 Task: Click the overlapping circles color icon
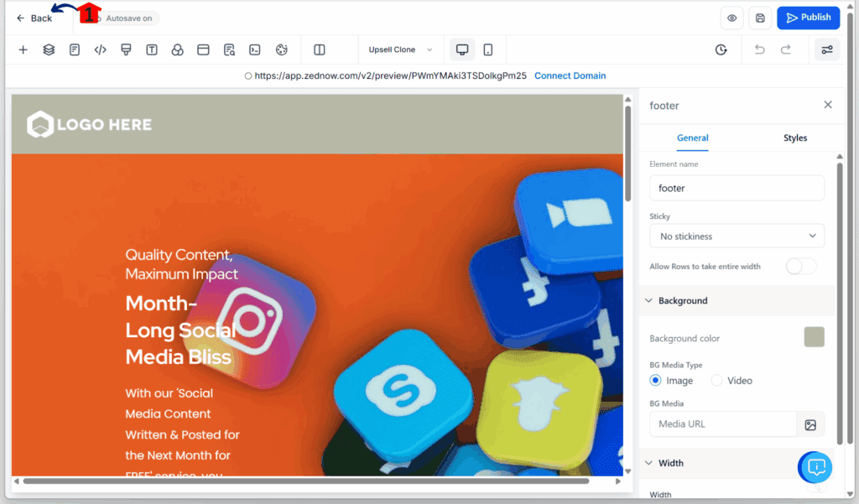pyautogui.click(x=178, y=49)
